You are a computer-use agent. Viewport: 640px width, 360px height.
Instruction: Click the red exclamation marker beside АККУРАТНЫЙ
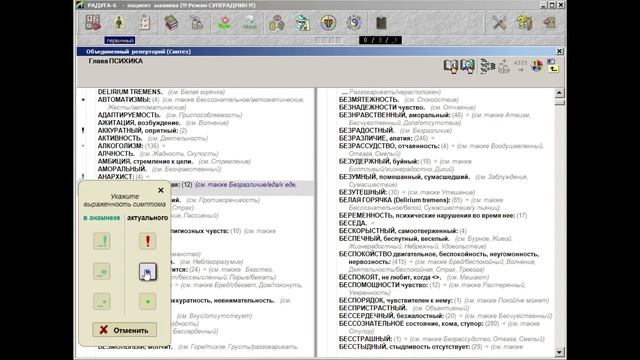83,131
